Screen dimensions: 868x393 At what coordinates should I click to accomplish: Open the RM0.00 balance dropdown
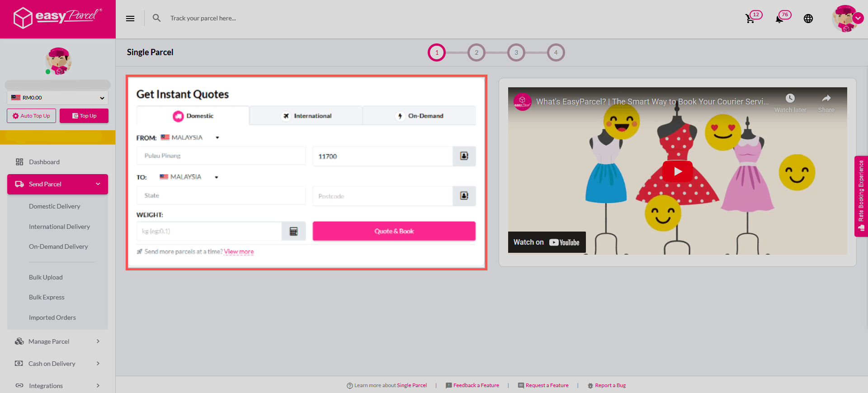pyautogui.click(x=57, y=98)
